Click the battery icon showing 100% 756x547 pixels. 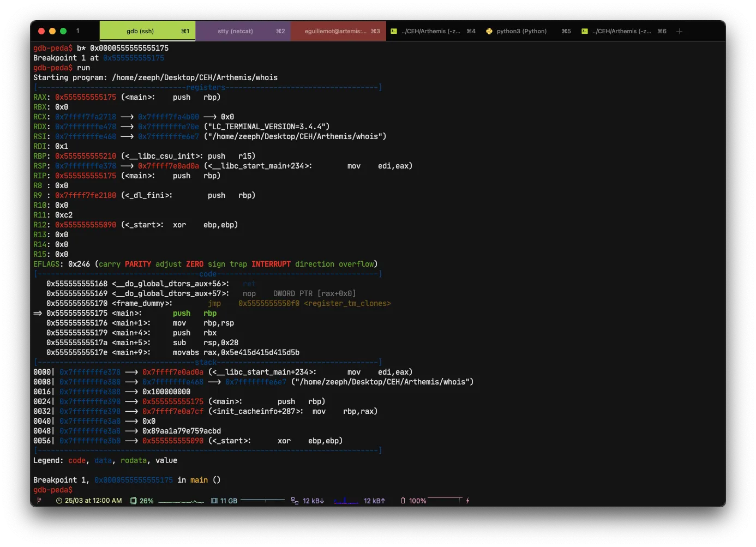pos(403,501)
